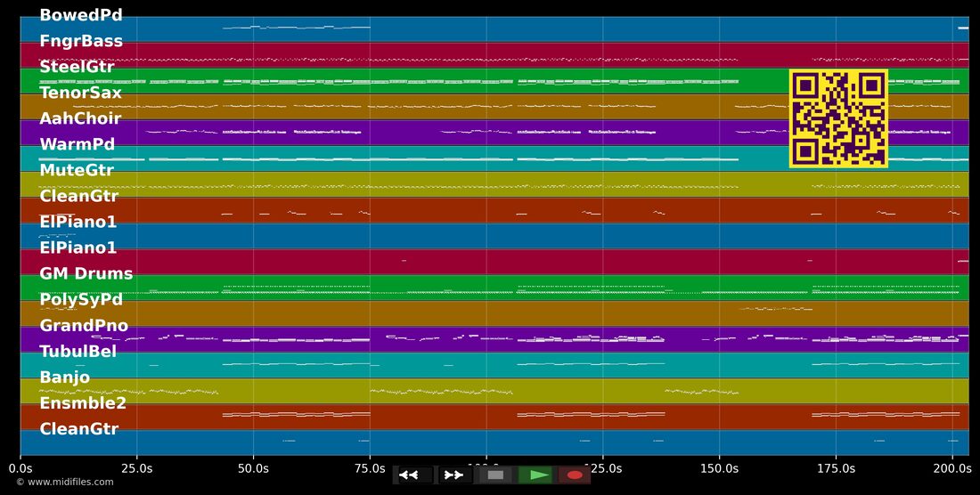Select the Banjo track label
The height and width of the screenshot is (495, 980).
point(64,377)
